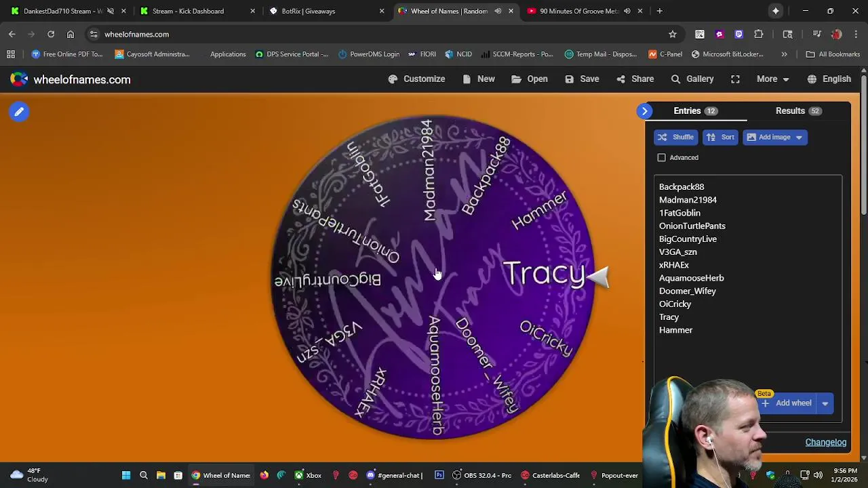Click Doomer_Wifey entry in the list
Image resolution: width=868 pixels, height=488 pixels.
tap(688, 291)
